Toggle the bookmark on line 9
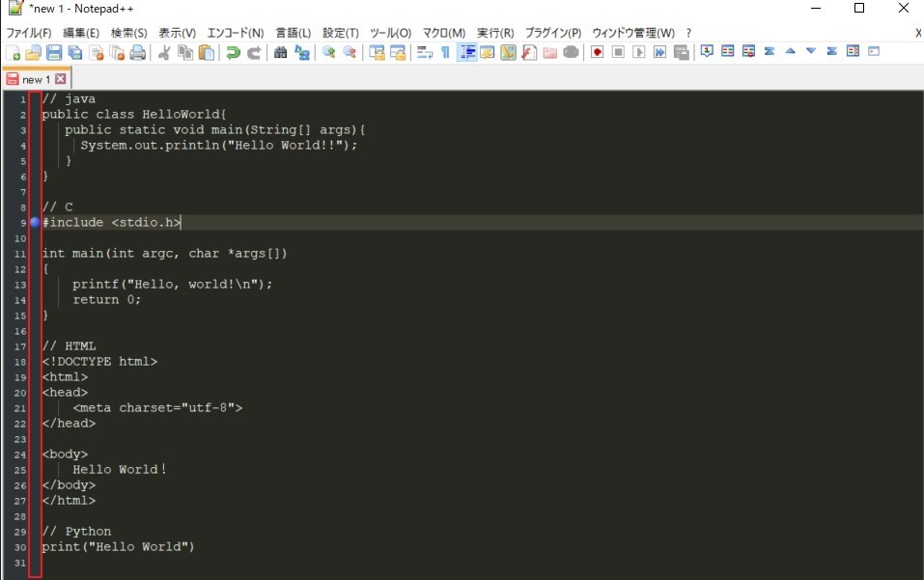The height and width of the screenshot is (580, 924). (x=35, y=223)
